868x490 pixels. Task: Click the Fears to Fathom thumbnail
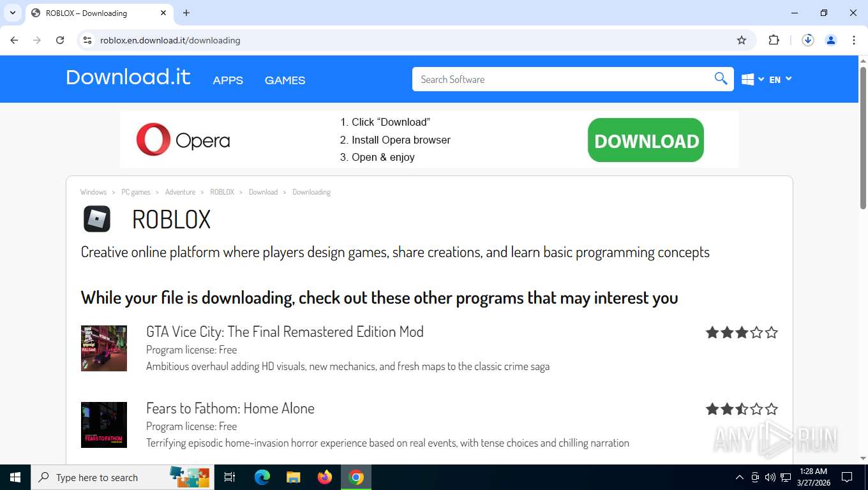(104, 425)
